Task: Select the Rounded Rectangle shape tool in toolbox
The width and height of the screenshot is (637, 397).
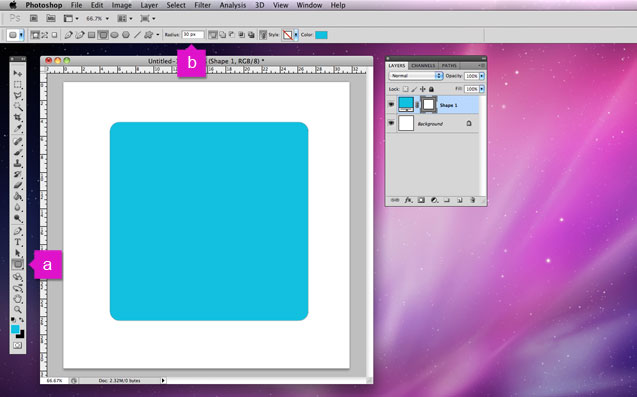Action: click(x=17, y=265)
